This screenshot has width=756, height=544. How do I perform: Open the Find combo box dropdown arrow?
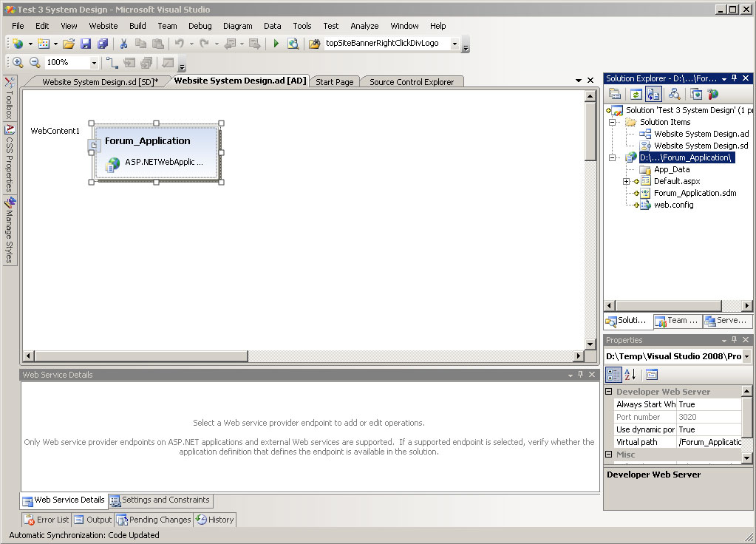click(x=454, y=44)
